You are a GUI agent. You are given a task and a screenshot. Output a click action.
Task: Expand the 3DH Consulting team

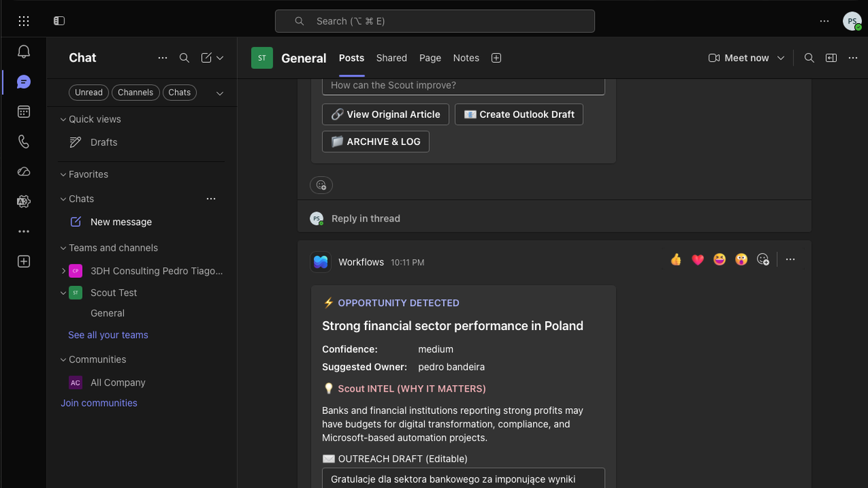[x=64, y=271]
